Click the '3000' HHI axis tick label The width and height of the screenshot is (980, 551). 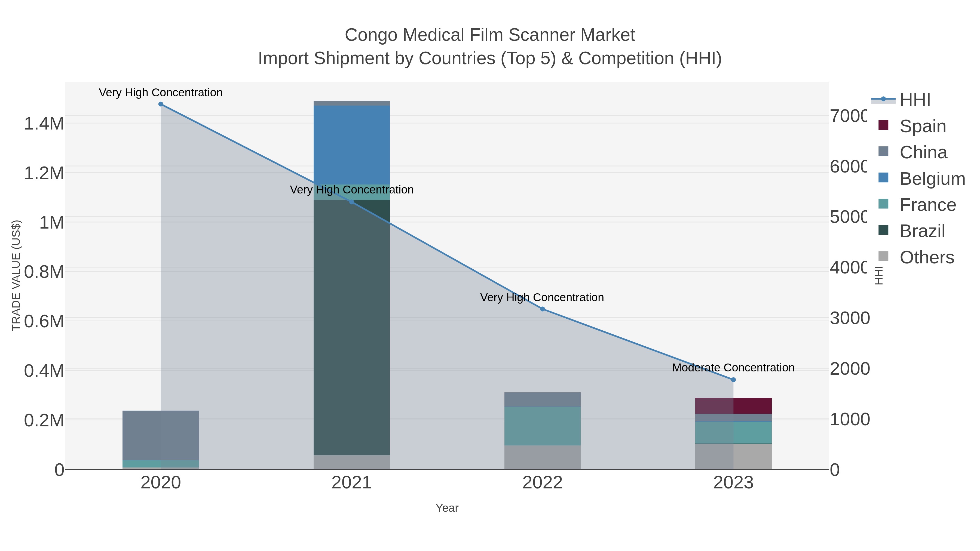[850, 318]
